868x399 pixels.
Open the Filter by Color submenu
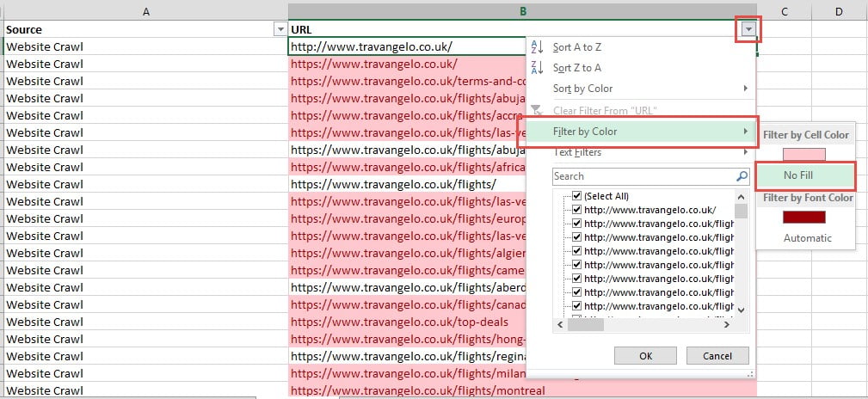click(641, 132)
